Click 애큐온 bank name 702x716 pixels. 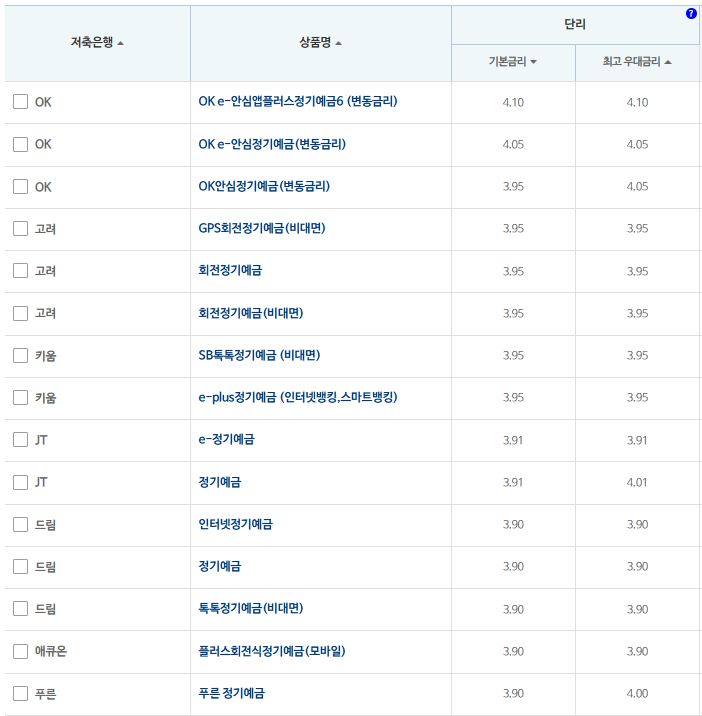pyautogui.click(x=51, y=651)
